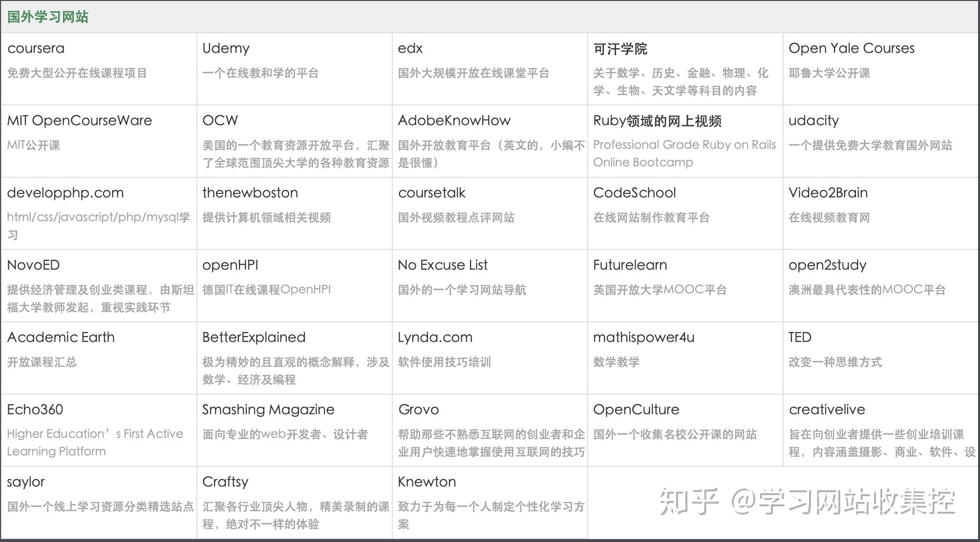Image resolution: width=980 pixels, height=542 pixels.
Task: Open the Futurelearn link
Action: [x=630, y=265]
